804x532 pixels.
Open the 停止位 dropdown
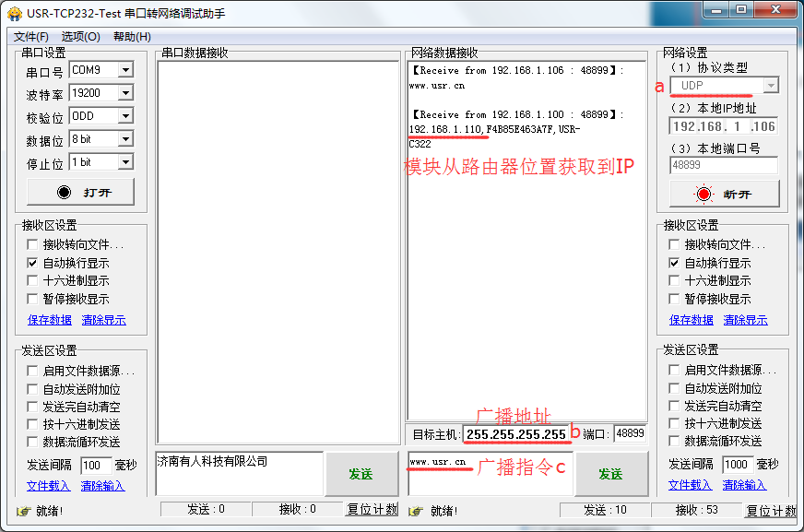(x=125, y=162)
